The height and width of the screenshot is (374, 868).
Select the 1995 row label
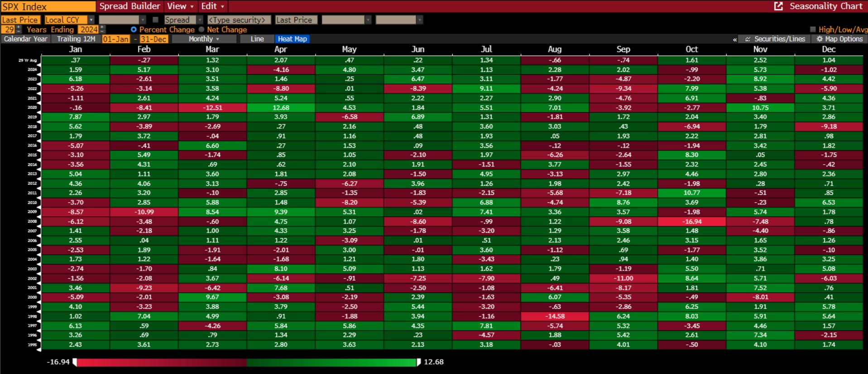click(32, 345)
